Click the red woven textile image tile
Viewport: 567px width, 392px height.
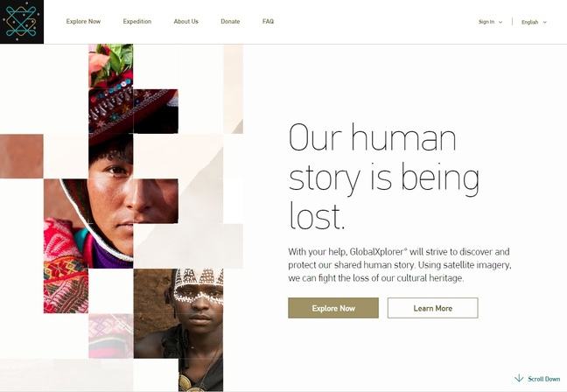66,268
